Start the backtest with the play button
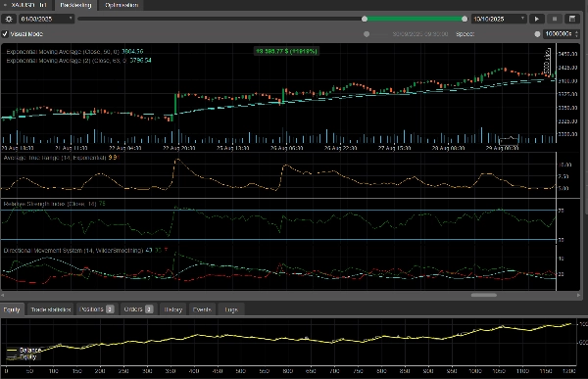This screenshot has height=379, width=588. 537,19
